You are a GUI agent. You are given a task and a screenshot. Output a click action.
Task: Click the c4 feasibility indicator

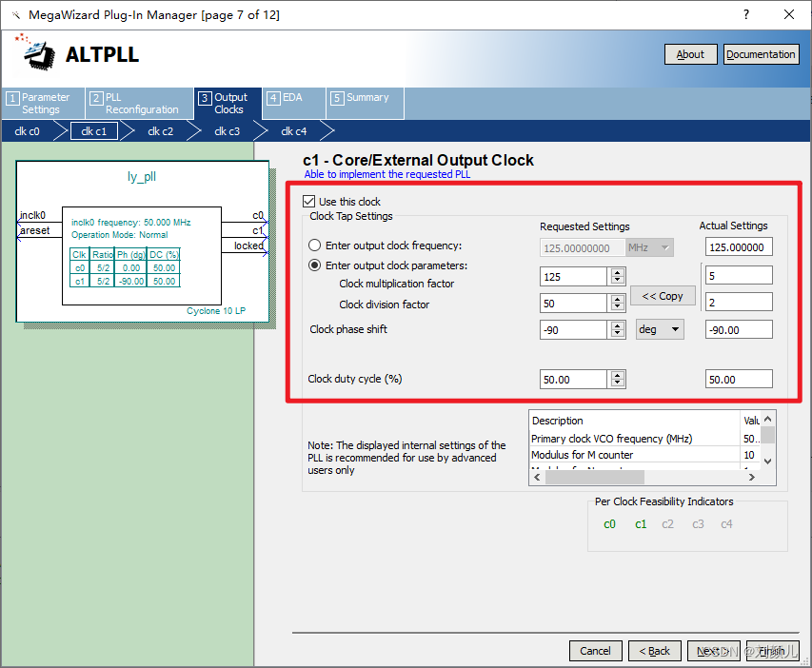tap(726, 524)
